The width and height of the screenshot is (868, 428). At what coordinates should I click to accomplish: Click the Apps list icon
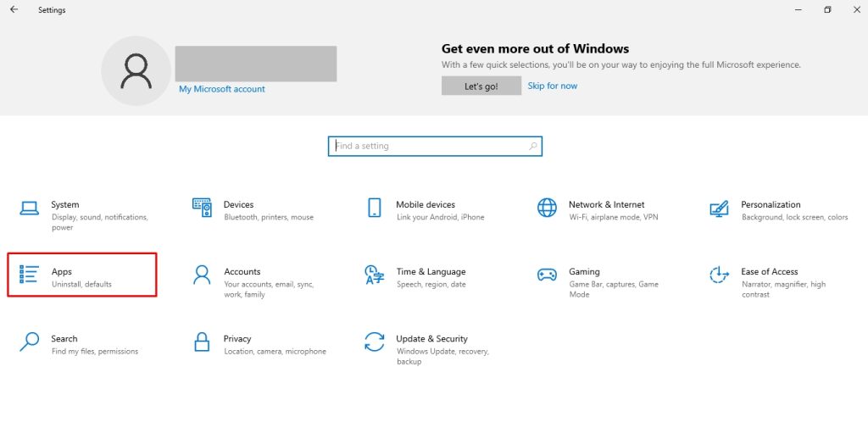click(x=29, y=275)
